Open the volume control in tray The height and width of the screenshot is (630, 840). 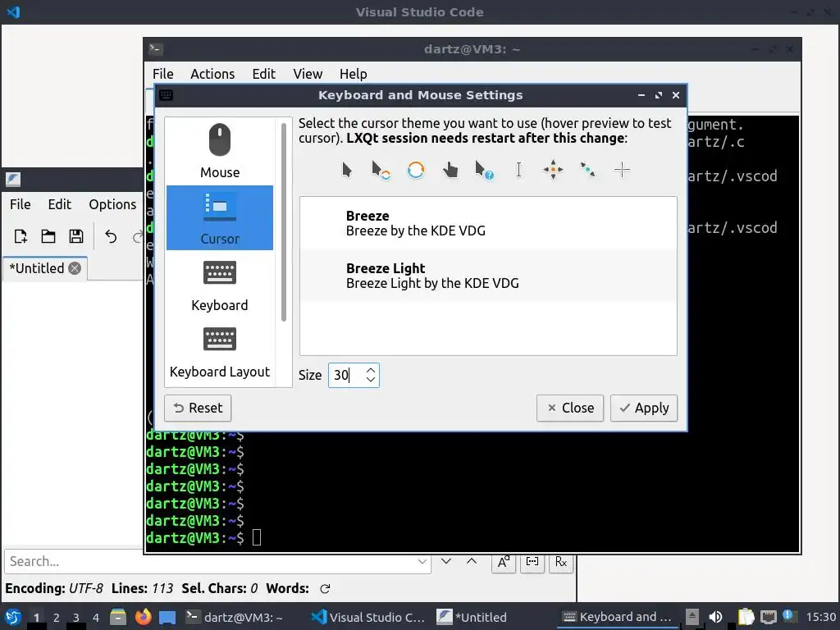pyautogui.click(x=715, y=617)
